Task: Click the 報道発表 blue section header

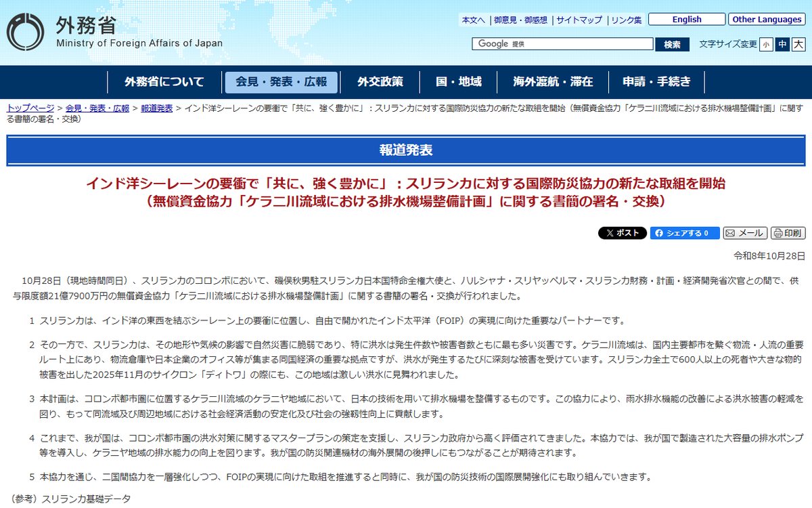Action: pos(406,150)
